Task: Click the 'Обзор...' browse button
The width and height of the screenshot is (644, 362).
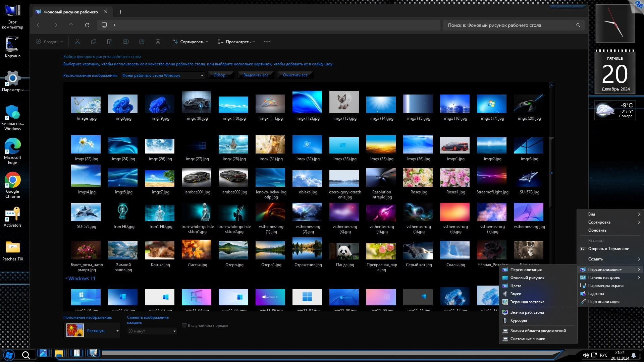Action: tap(221, 75)
